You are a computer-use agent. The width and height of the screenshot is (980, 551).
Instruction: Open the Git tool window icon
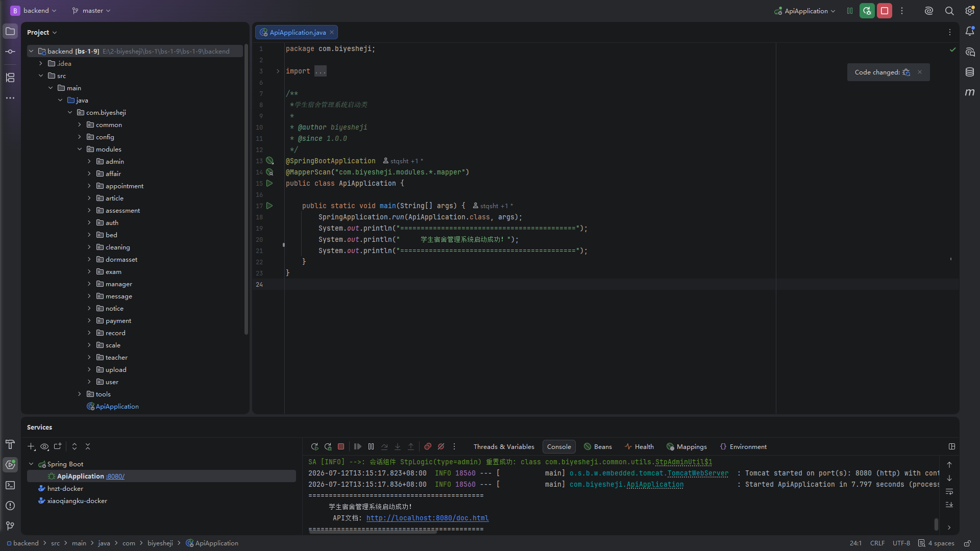click(10, 526)
